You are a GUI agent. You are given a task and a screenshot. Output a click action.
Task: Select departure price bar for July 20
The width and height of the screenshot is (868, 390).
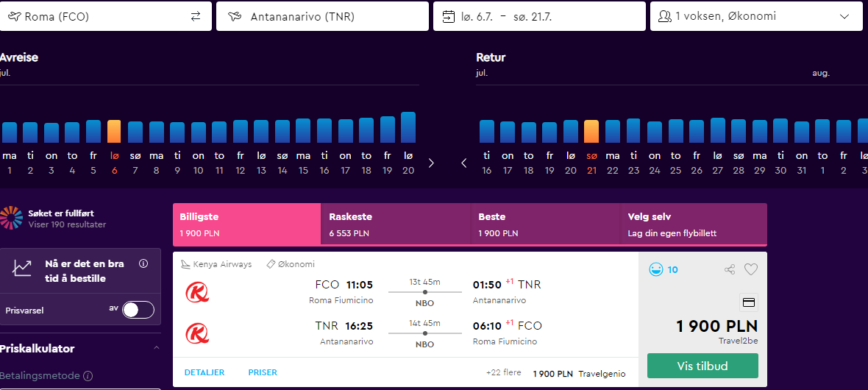pyautogui.click(x=408, y=127)
